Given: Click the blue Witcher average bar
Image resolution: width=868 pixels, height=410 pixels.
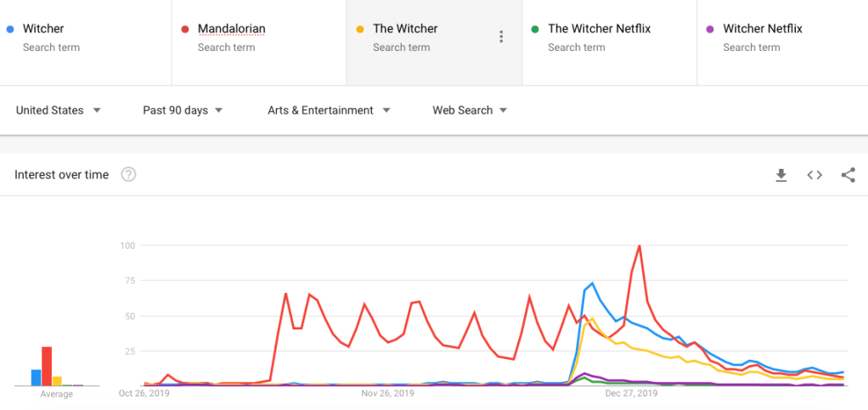Looking at the screenshot, I should click(36, 377).
